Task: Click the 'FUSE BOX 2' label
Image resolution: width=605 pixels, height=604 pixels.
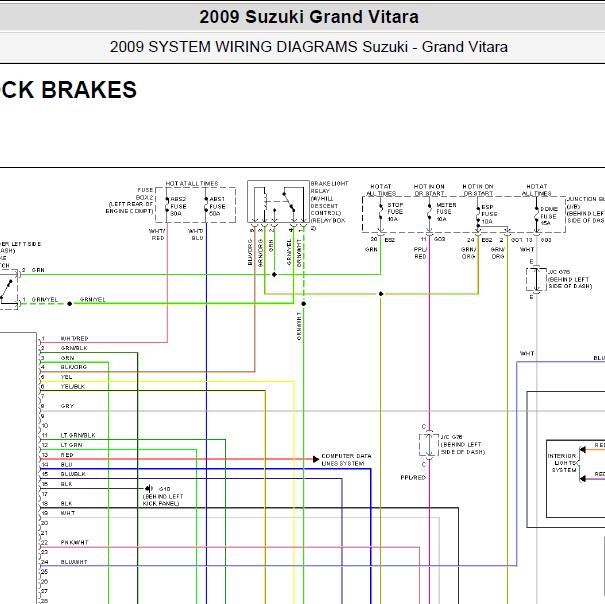Action: [145, 193]
